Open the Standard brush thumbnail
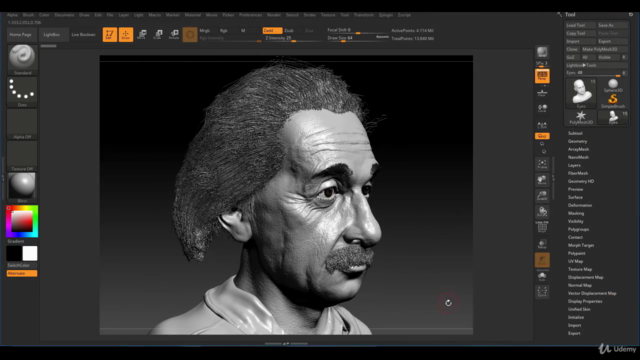 click(x=22, y=60)
